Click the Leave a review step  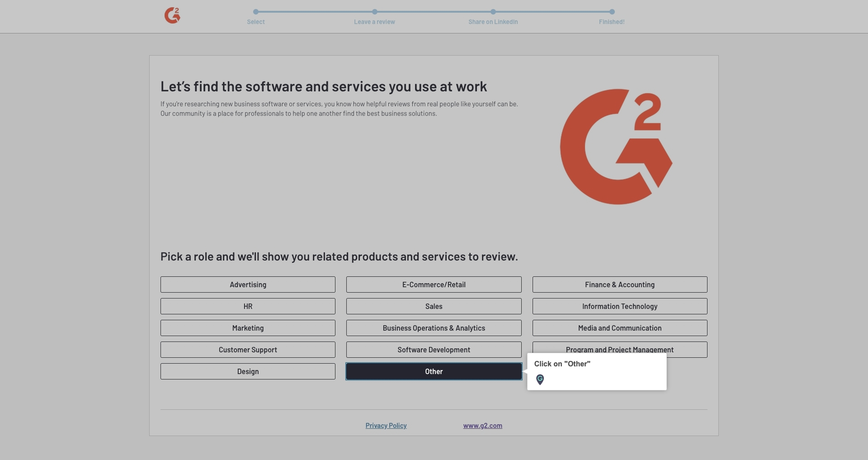pos(374,17)
